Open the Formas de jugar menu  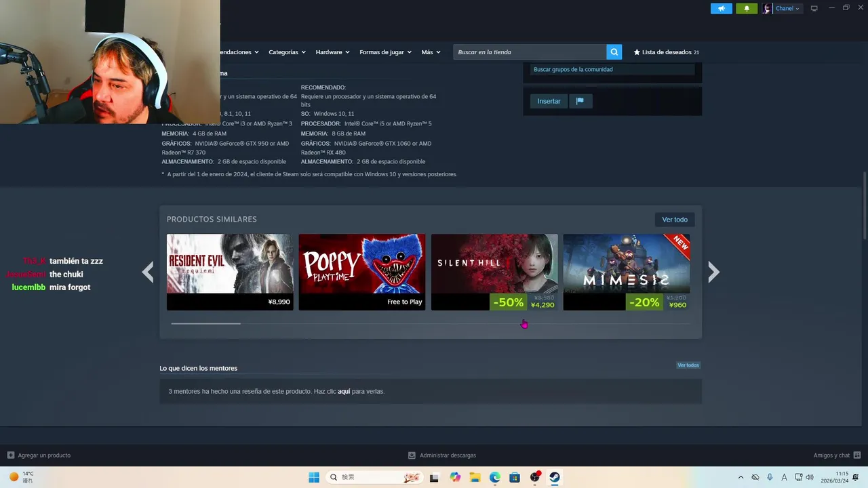[385, 52]
